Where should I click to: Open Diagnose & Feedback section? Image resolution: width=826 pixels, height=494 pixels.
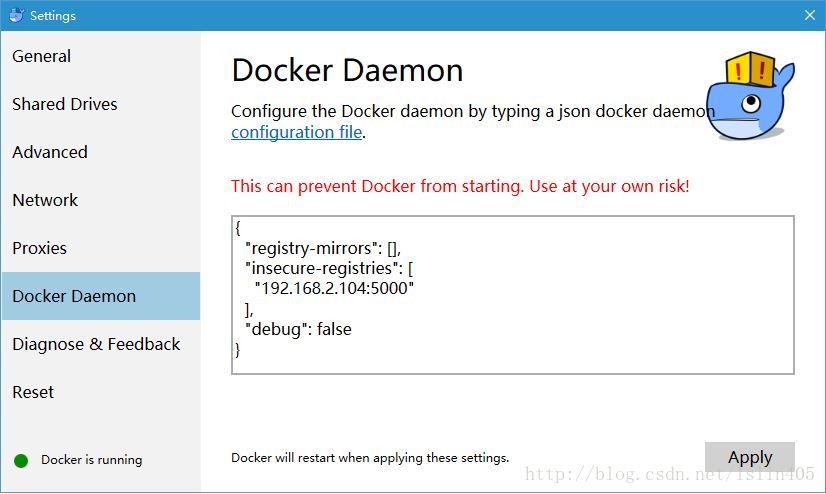tap(100, 344)
